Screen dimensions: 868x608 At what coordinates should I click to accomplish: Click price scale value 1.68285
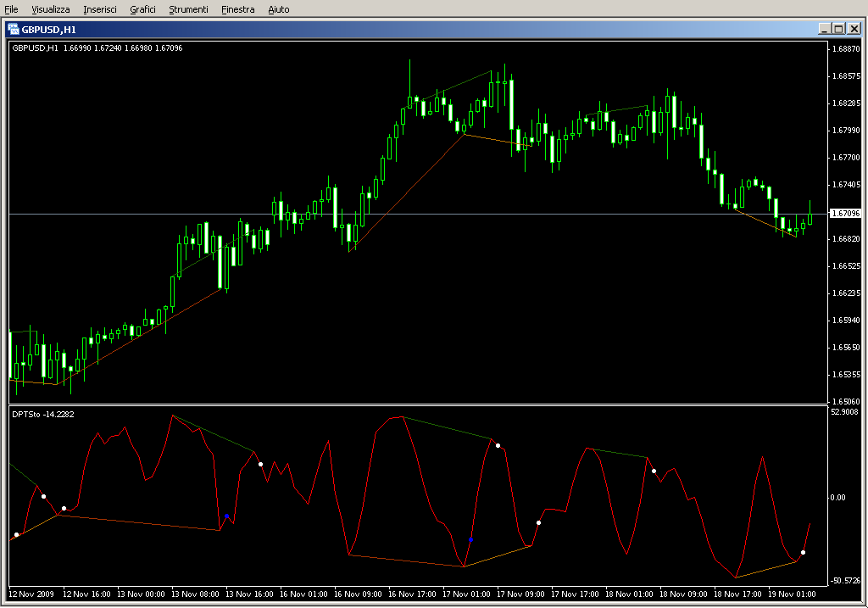(x=847, y=103)
